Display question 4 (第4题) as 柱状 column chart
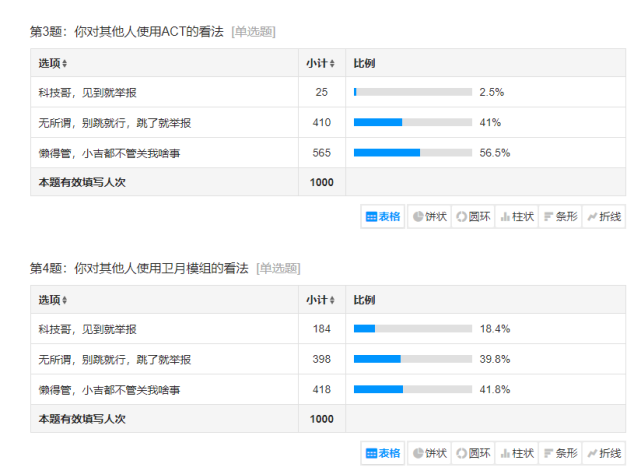The width and height of the screenshot is (641, 471). [518, 454]
